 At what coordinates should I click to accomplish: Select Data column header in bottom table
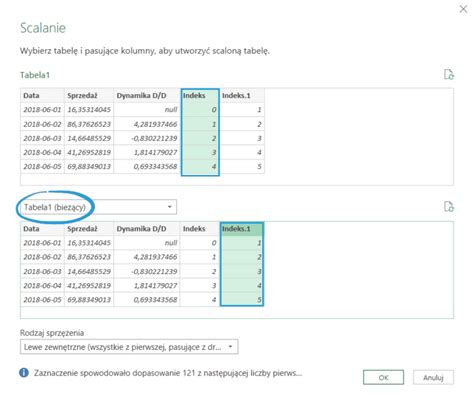[x=42, y=229]
